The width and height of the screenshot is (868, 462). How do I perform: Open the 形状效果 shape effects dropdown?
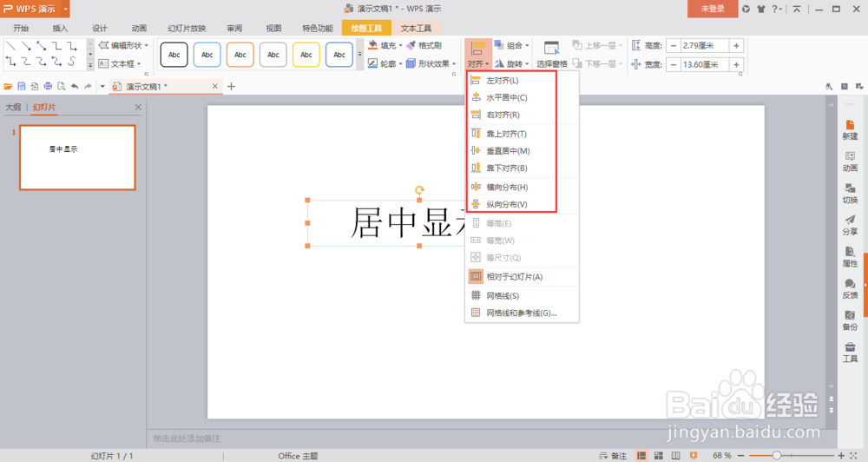coord(431,63)
